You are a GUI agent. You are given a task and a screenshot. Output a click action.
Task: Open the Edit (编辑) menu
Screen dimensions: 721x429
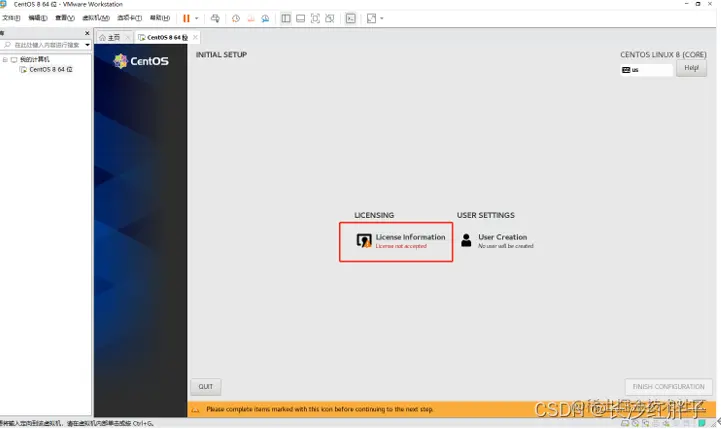coord(38,18)
